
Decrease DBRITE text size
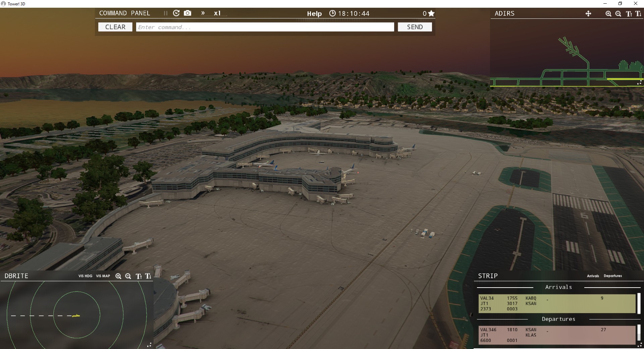pyautogui.click(x=148, y=276)
